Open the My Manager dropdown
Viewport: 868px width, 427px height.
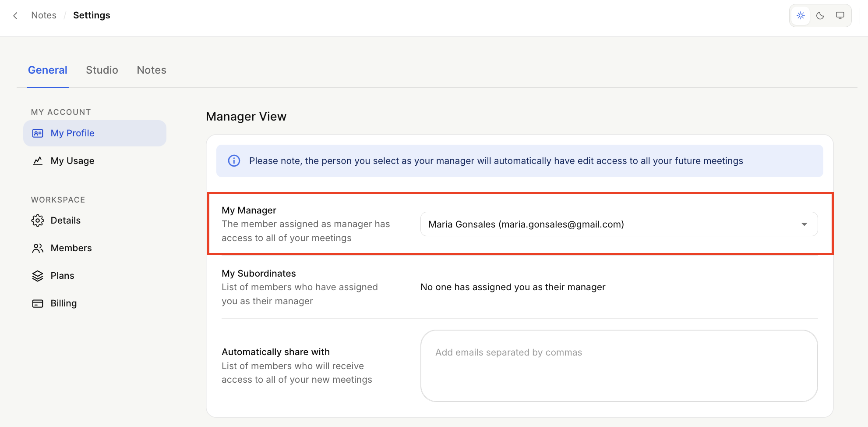point(619,224)
